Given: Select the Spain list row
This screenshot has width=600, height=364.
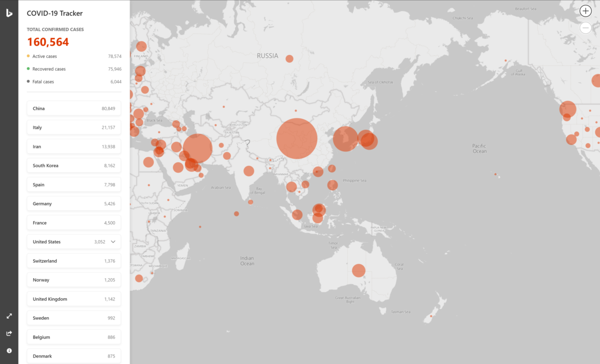Looking at the screenshot, I should click(x=74, y=185).
